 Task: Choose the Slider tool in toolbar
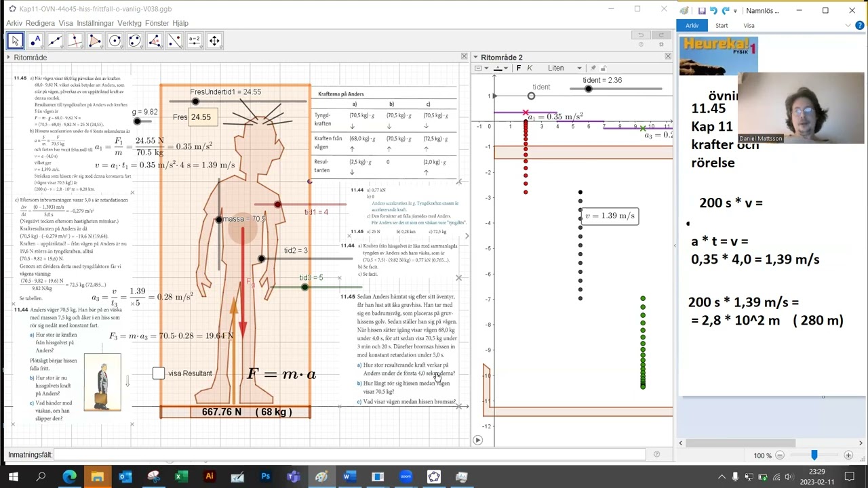(x=194, y=41)
